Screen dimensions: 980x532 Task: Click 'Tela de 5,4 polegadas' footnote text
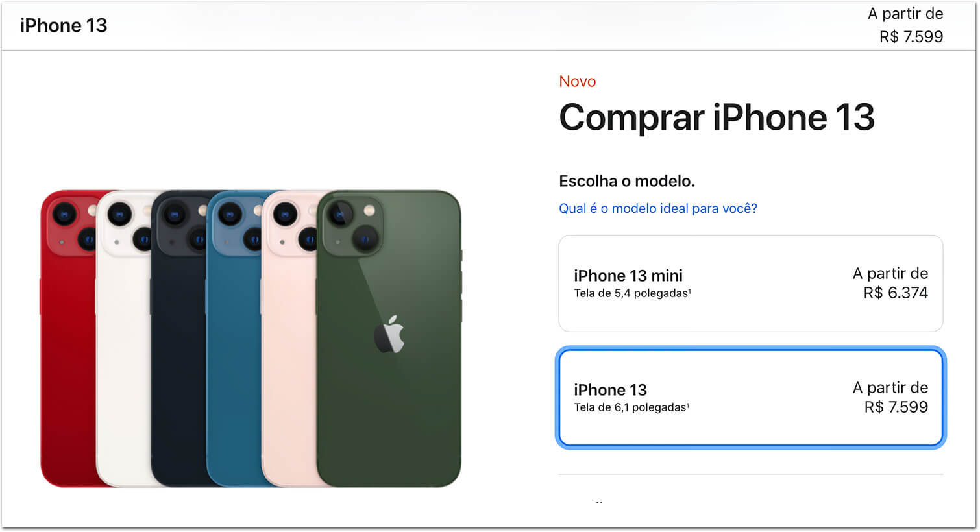[x=632, y=293]
